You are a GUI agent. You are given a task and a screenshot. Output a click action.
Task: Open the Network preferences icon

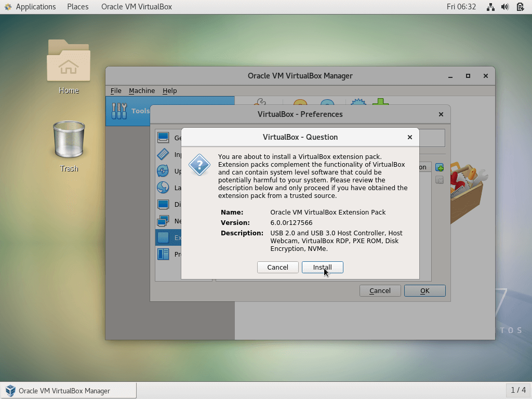pos(163,221)
